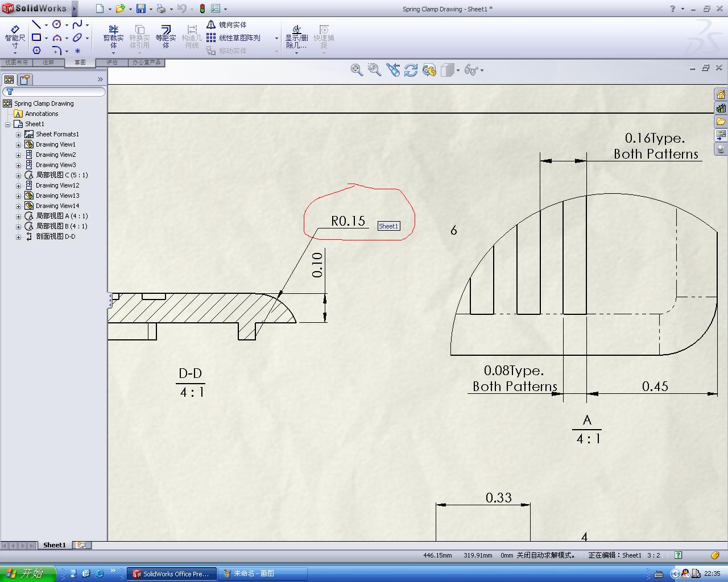This screenshot has width=728, height=582.
Task: Switch to the 草图 tab
Action: (80, 63)
